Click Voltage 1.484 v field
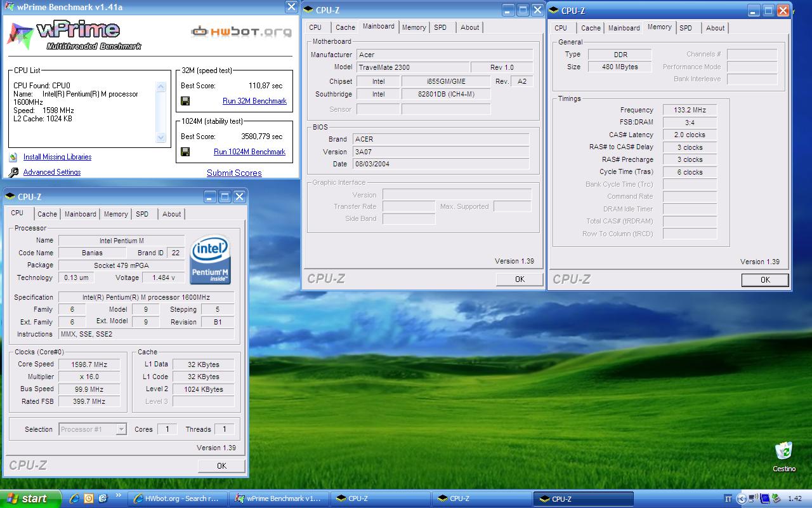This screenshot has width=812, height=508. click(x=164, y=277)
